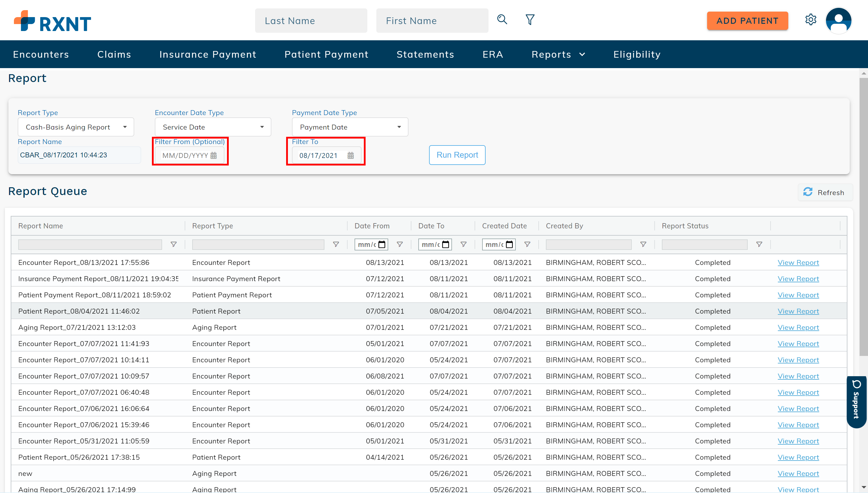Viewport: 868px width, 493px height.
Task: Click the patient search magnifier icon
Action: pos(502,20)
